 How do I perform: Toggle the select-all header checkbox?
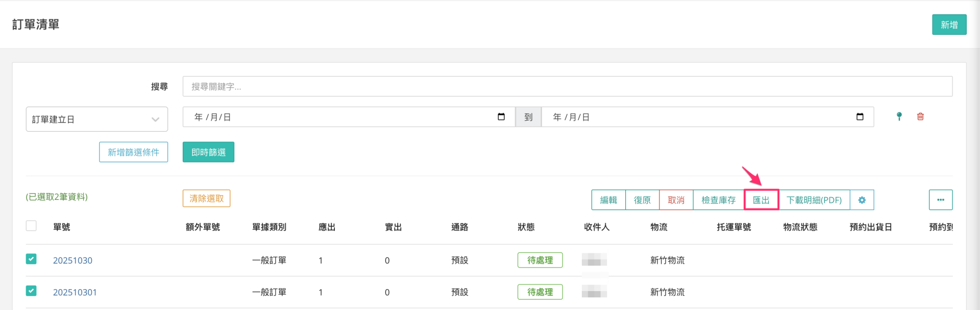(31, 226)
